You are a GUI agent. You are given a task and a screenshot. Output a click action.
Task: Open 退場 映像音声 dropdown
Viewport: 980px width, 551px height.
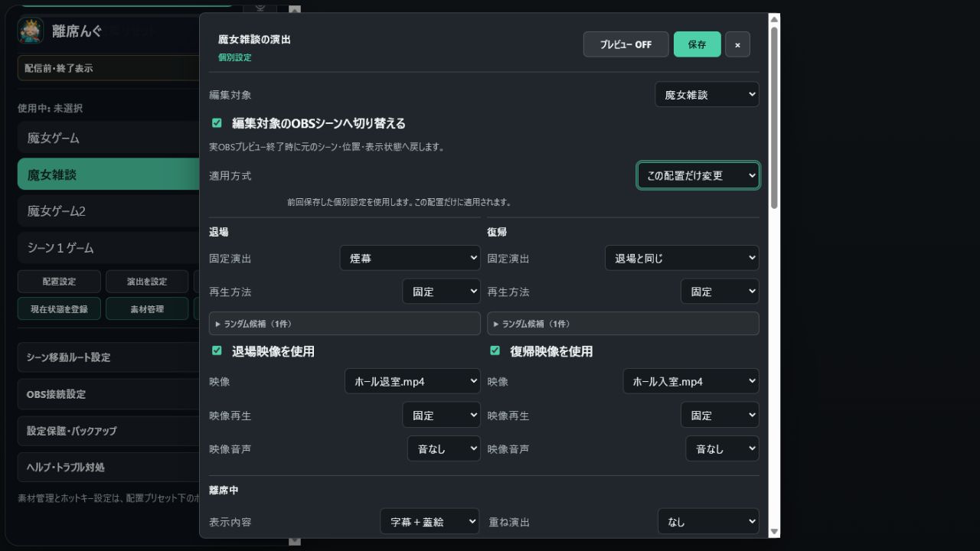coord(443,448)
